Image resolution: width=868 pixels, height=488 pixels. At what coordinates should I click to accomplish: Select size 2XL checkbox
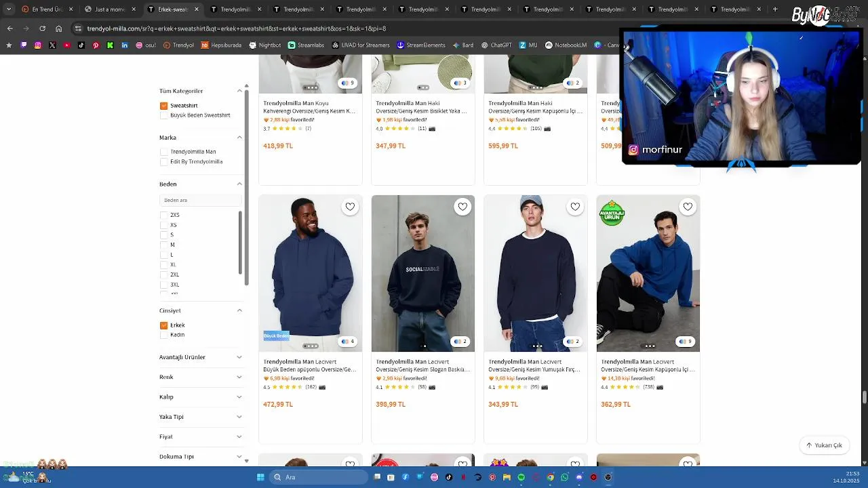point(163,274)
